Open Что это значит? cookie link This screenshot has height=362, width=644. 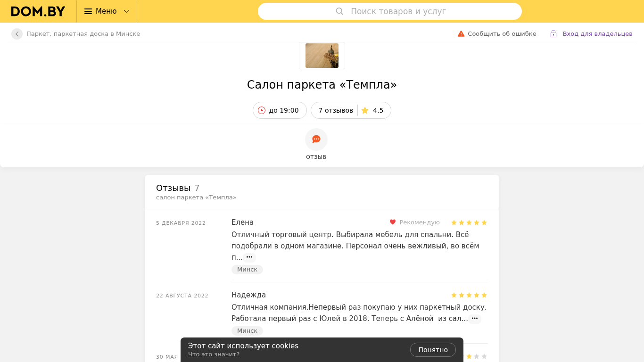click(214, 354)
